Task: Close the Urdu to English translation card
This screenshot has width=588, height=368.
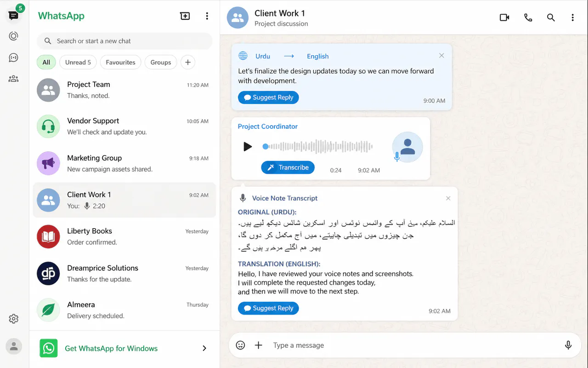Action: pos(441,55)
